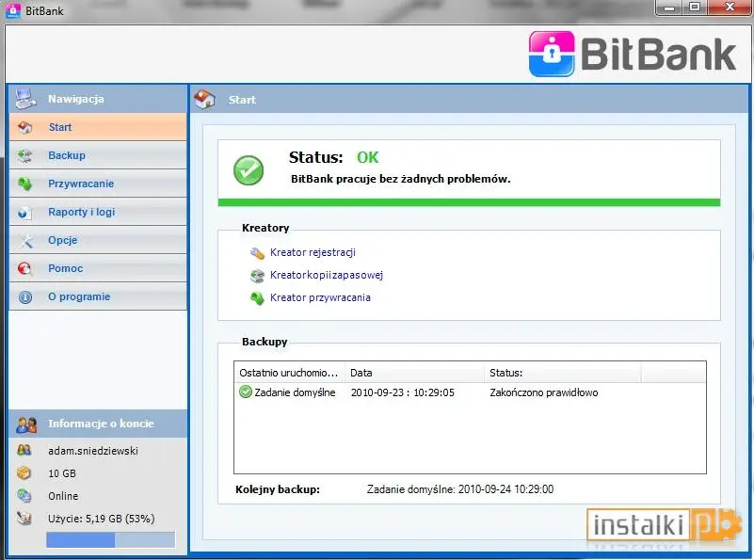This screenshot has width=754, height=560.
Task: Click the disk usage progress bar
Action: point(110,539)
